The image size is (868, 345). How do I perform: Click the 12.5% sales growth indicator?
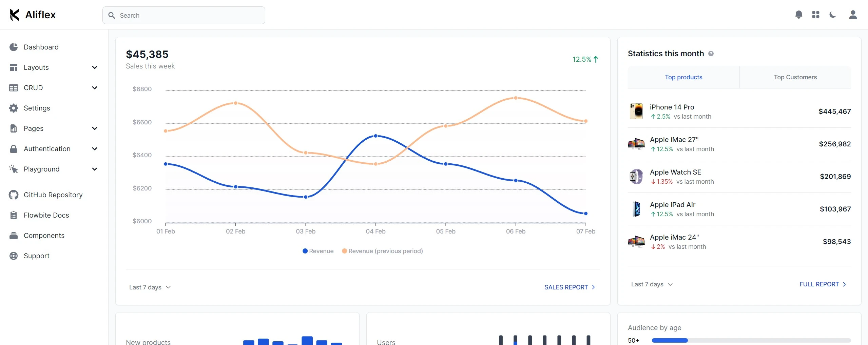click(585, 59)
